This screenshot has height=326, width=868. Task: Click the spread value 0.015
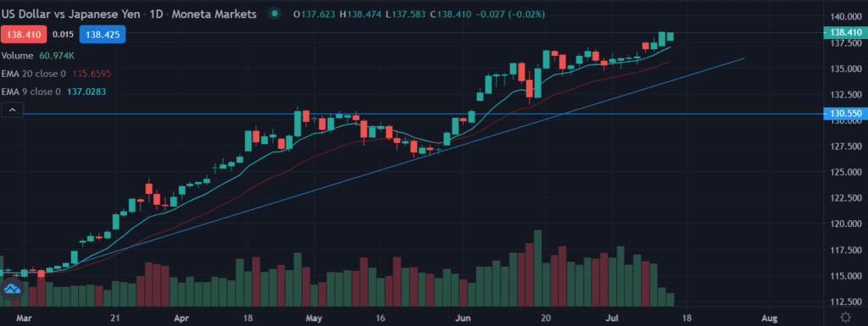[63, 34]
